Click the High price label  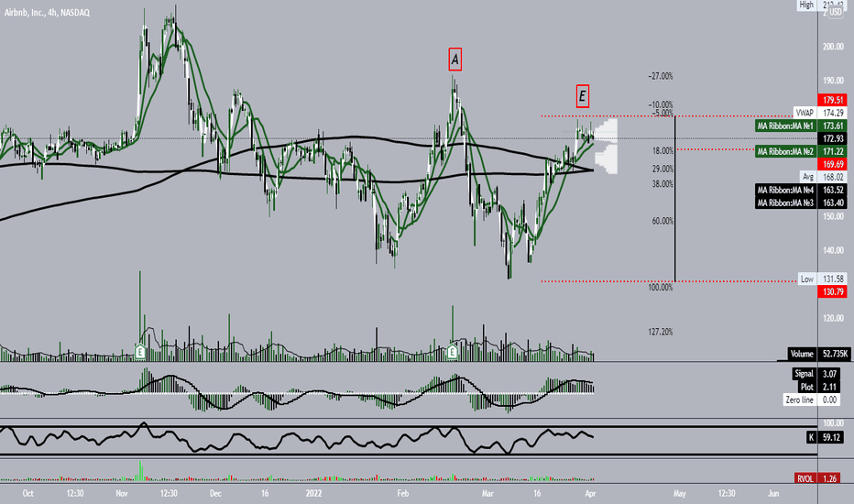pyautogui.click(x=820, y=5)
